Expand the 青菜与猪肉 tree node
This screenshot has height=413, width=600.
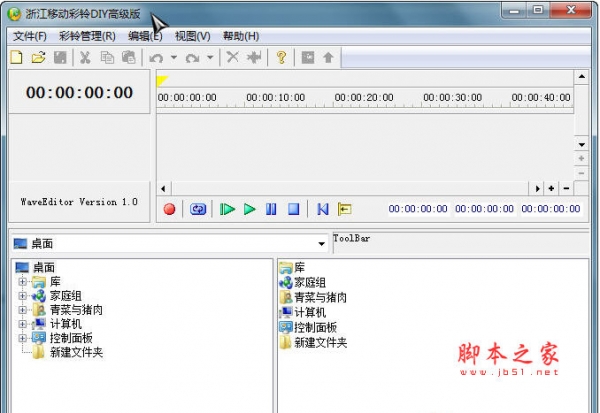click(x=22, y=310)
